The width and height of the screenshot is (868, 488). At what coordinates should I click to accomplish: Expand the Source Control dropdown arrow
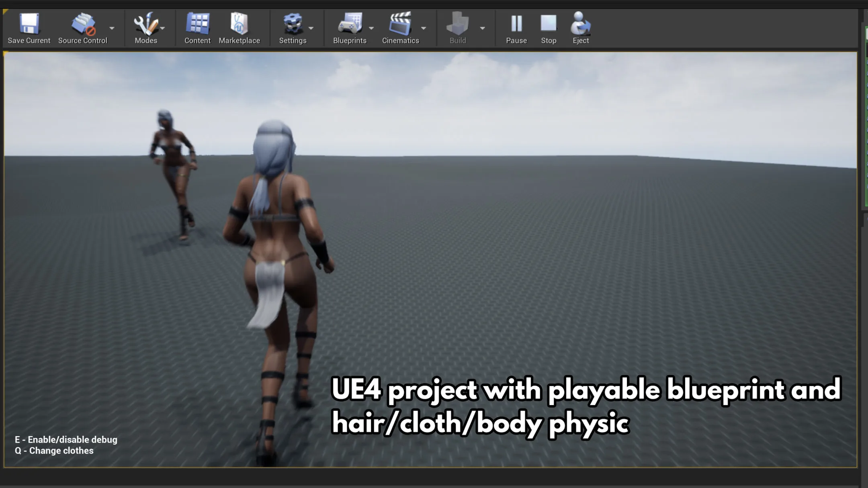coord(112,28)
